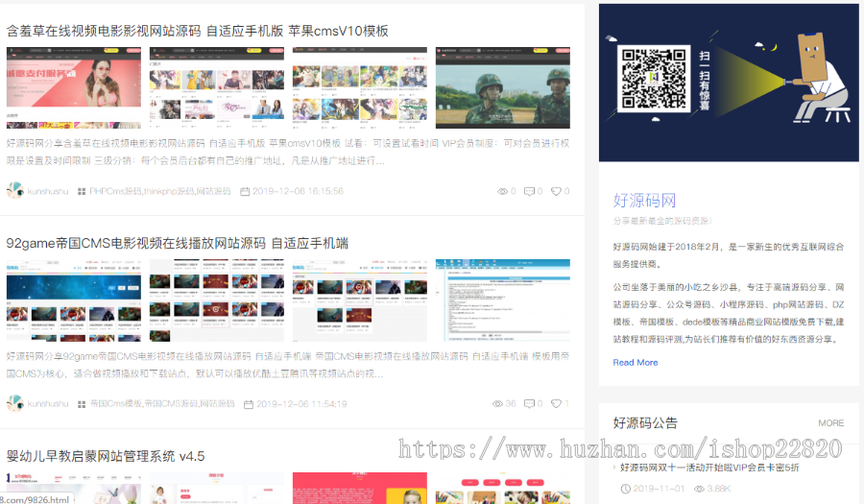Click the comment icon on 含羞草 post
The image size is (864, 504).
[x=529, y=191]
